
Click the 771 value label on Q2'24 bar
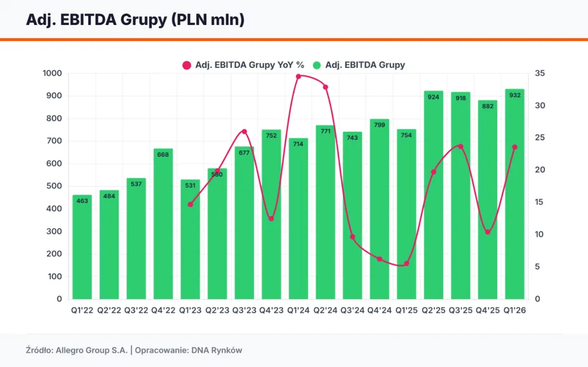pyautogui.click(x=325, y=131)
